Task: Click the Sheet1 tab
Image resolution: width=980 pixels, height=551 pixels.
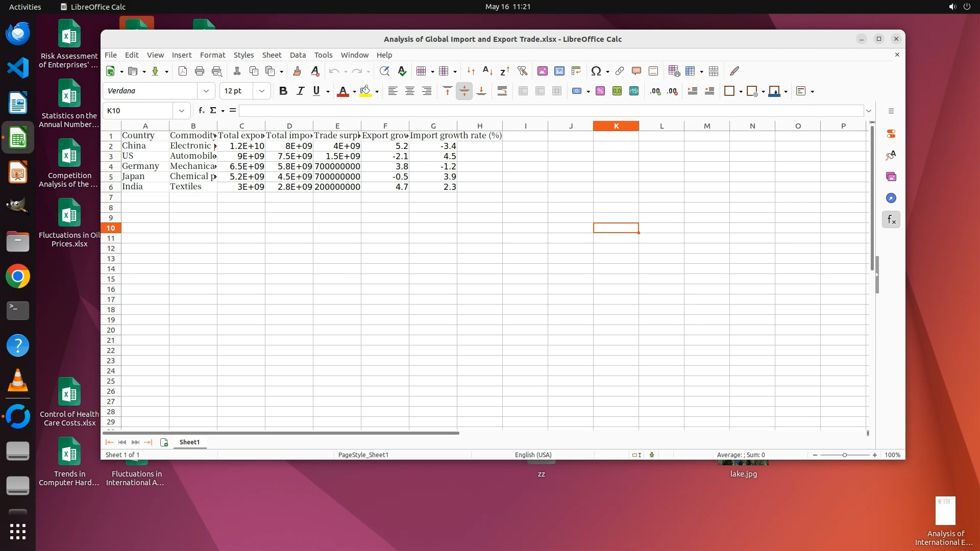Action: [x=189, y=442]
